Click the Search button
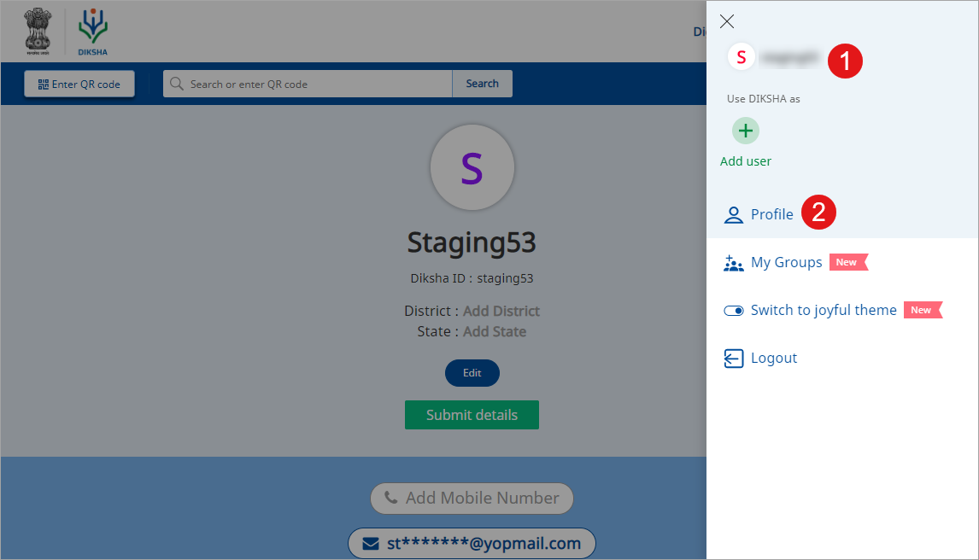 pyautogui.click(x=482, y=84)
